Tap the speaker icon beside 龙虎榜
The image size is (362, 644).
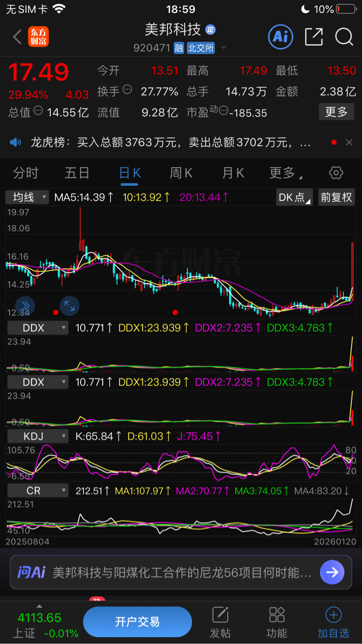click(x=16, y=142)
